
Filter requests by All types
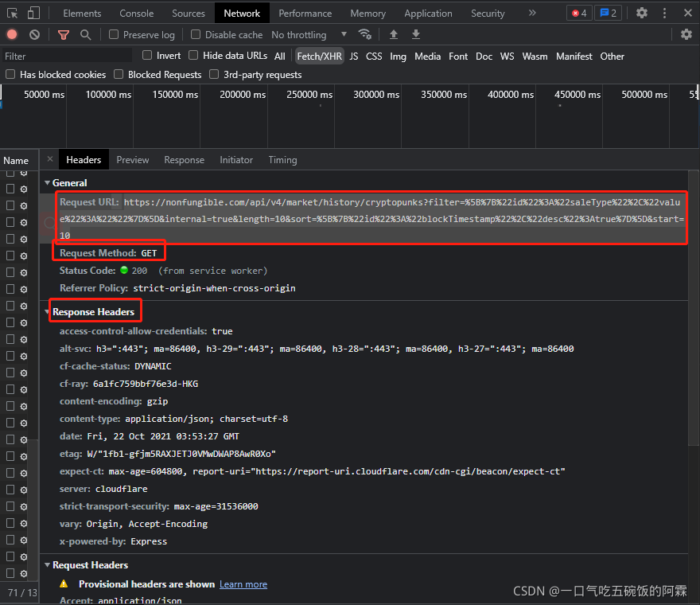tap(279, 57)
